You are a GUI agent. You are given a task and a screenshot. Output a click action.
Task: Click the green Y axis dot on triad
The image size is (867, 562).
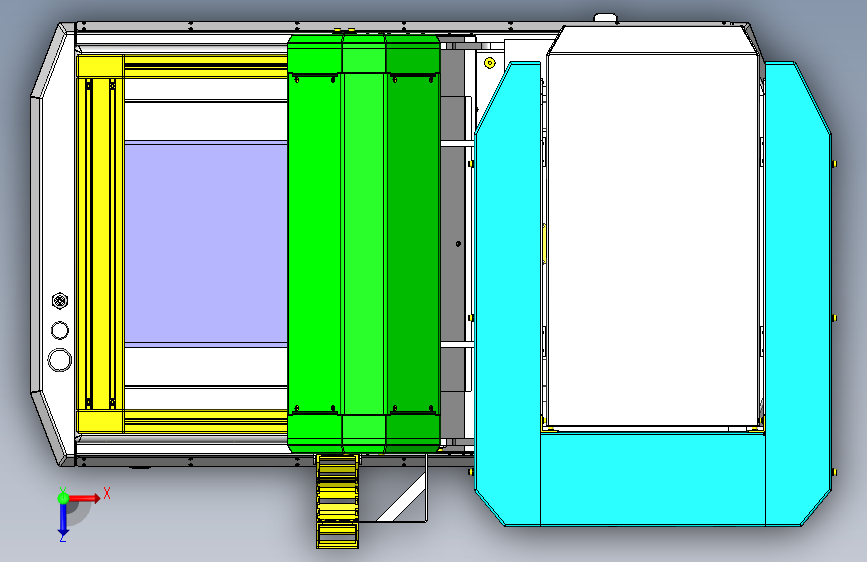[x=63, y=498]
